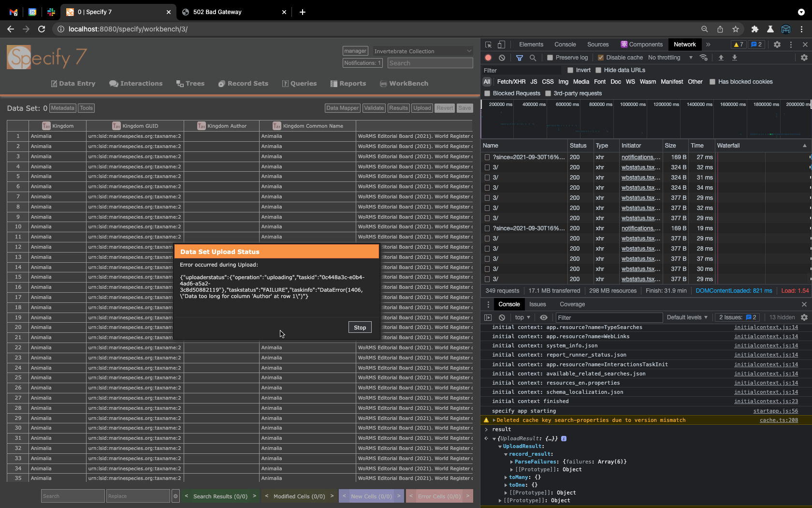The width and height of the screenshot is (812, 508).
Task: Expand the ParseFailures object in console
Action: [x=512, y=462]
